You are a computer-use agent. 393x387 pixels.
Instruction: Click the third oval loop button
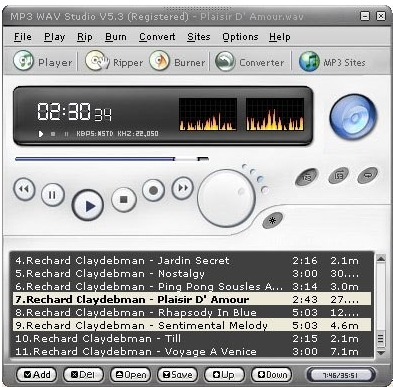tap(367, 175)
